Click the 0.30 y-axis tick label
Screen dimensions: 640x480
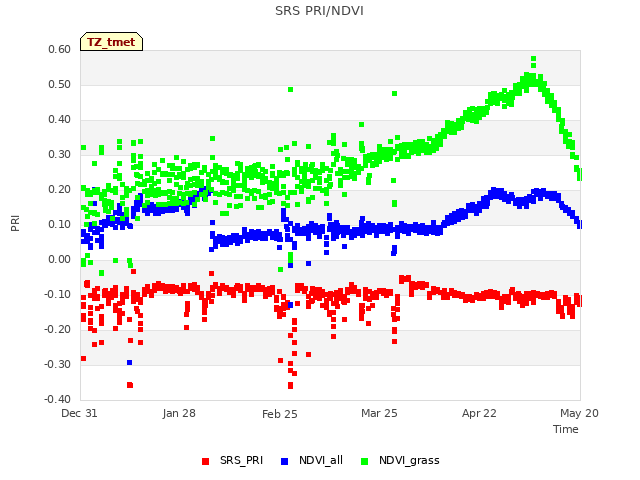pyautogui.click(x=60, y=154)
